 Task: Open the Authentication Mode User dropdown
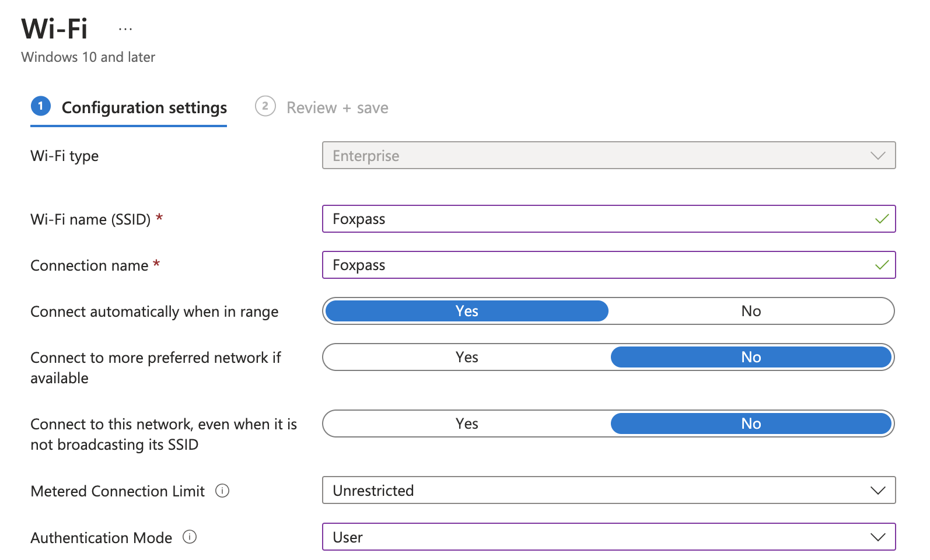(x=609, y=537)
